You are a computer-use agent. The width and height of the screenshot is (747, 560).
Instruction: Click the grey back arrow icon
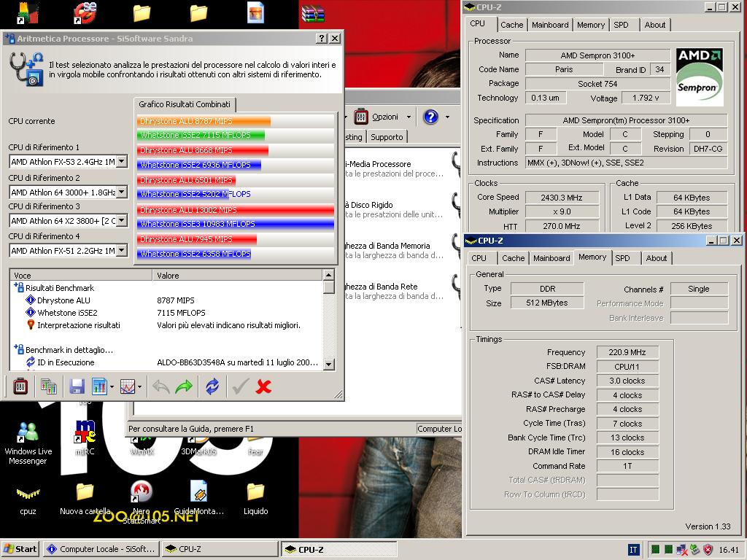coord(161,386)
